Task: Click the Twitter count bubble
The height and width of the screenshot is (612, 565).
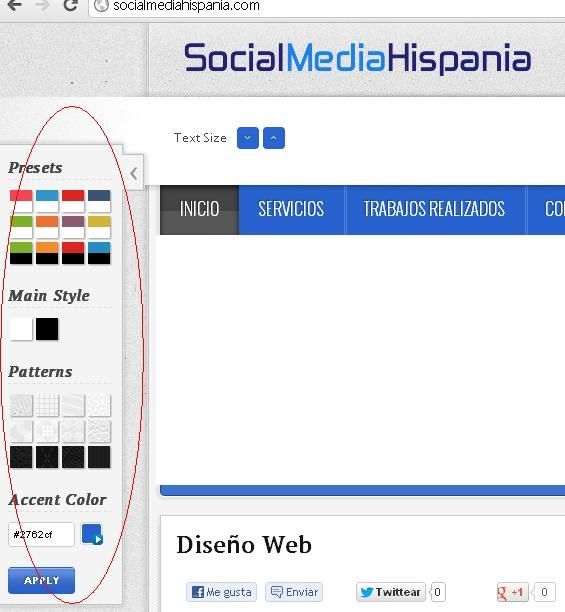Action: point(437,592)
